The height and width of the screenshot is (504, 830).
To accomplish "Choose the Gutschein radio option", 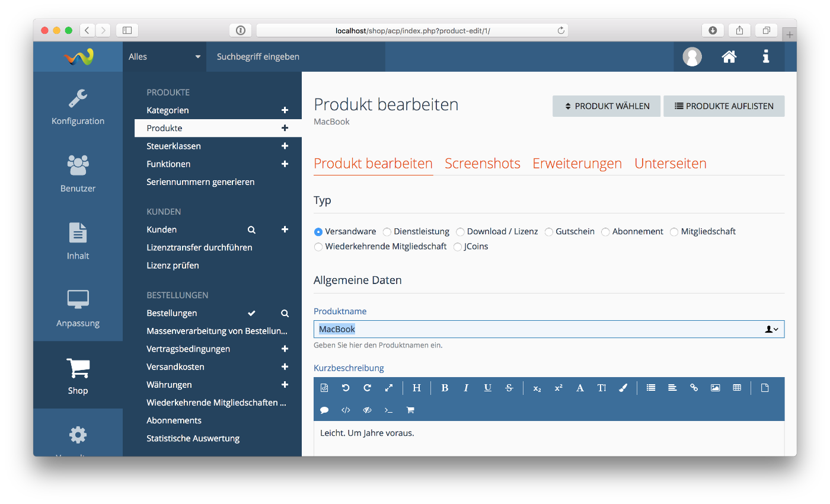I will [x=549, y=232].
